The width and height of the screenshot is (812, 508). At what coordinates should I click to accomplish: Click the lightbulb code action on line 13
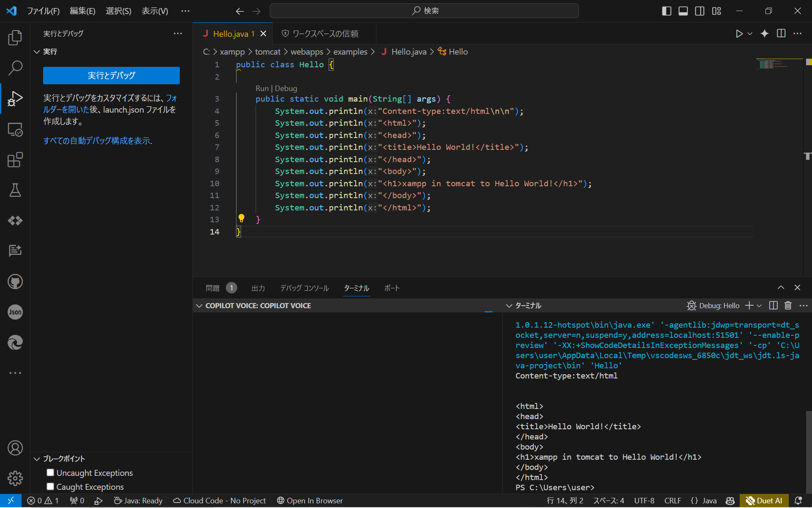coord(241,218)
